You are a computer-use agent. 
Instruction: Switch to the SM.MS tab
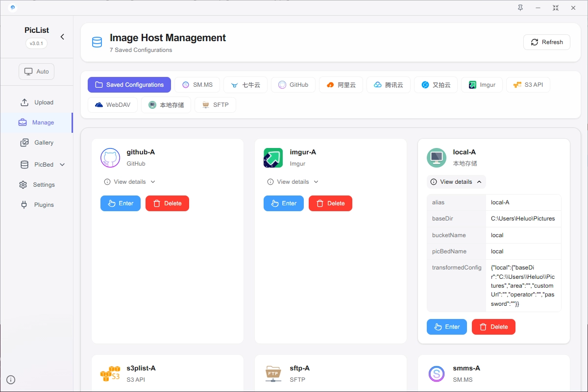[x=197, y=85]
